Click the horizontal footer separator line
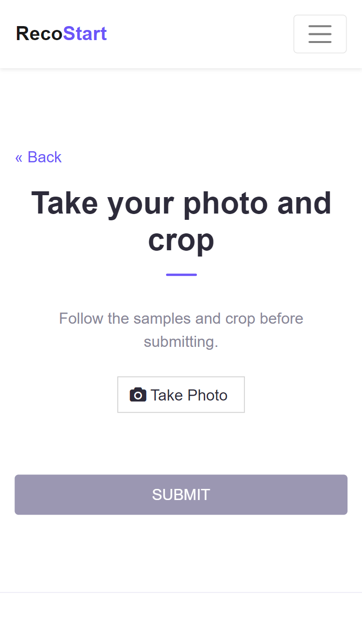 pos(181,592)
